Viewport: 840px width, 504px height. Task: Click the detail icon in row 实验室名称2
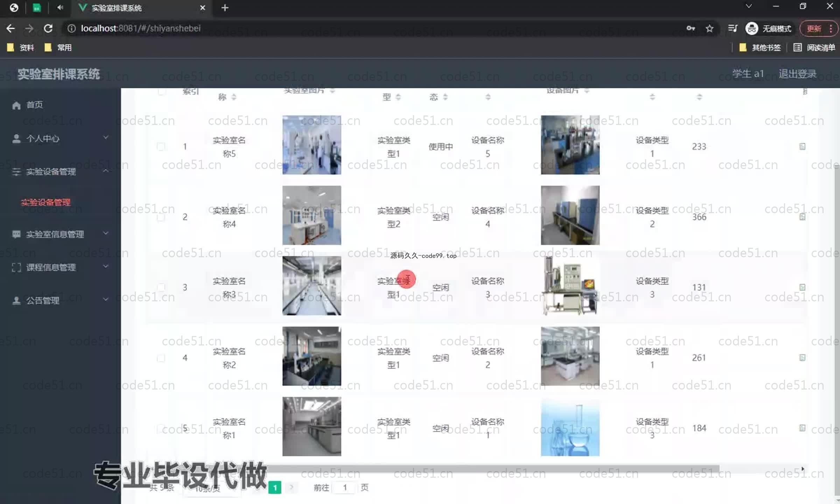tap(803, 358)
